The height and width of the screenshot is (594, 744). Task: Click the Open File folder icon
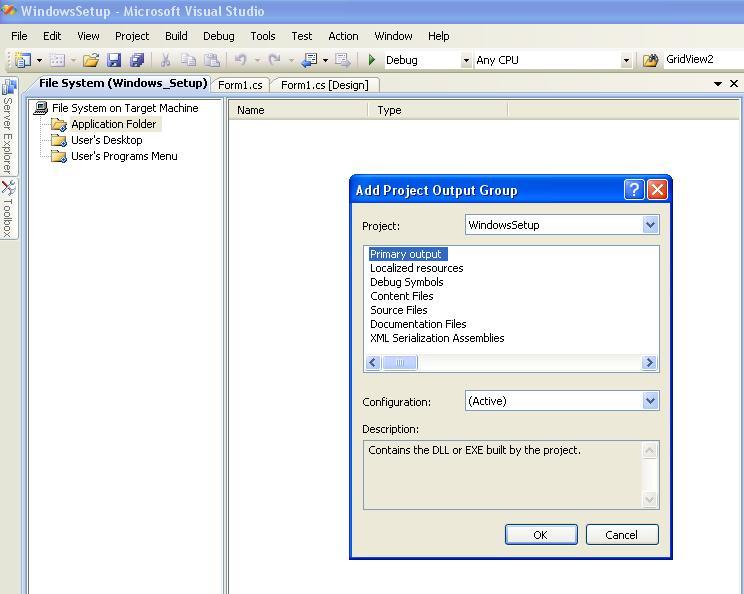(x=91, y=60)
